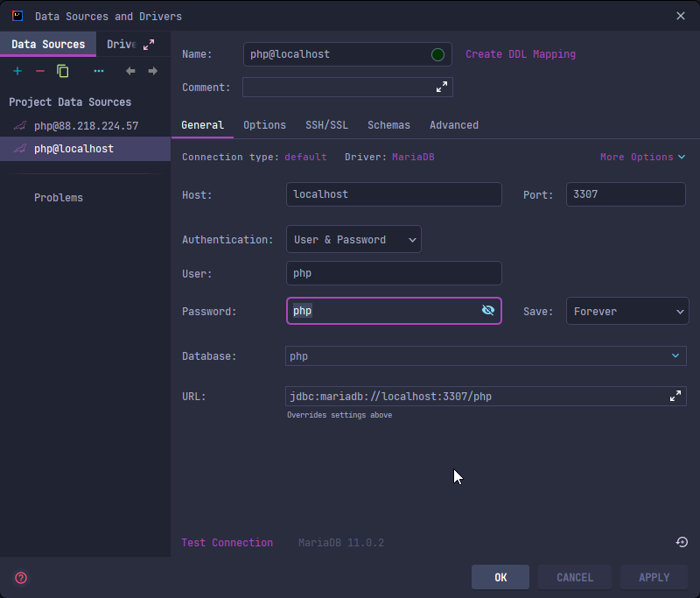Toggle password visibility eye icon
This screenshot has width=700, height=598.
[488, 311]
